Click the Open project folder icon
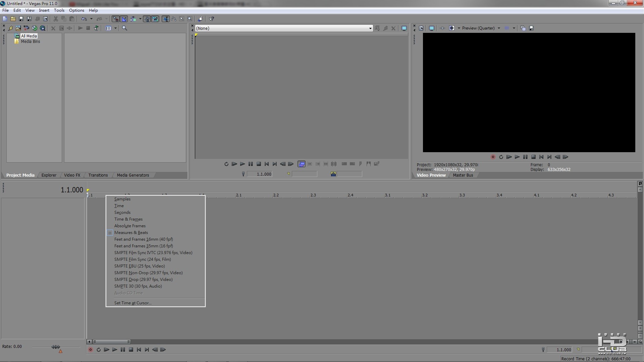Image resolution: width=644 pixels, height=362 pixels. pos(13,19)
